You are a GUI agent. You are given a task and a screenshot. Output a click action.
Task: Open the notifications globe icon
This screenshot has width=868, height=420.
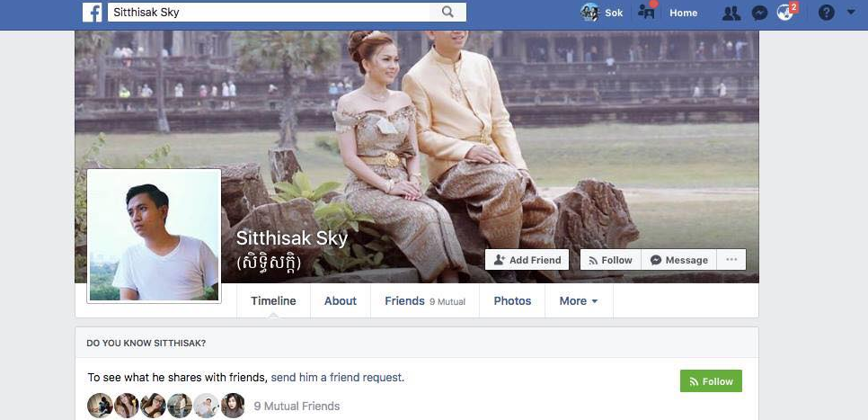785,13
